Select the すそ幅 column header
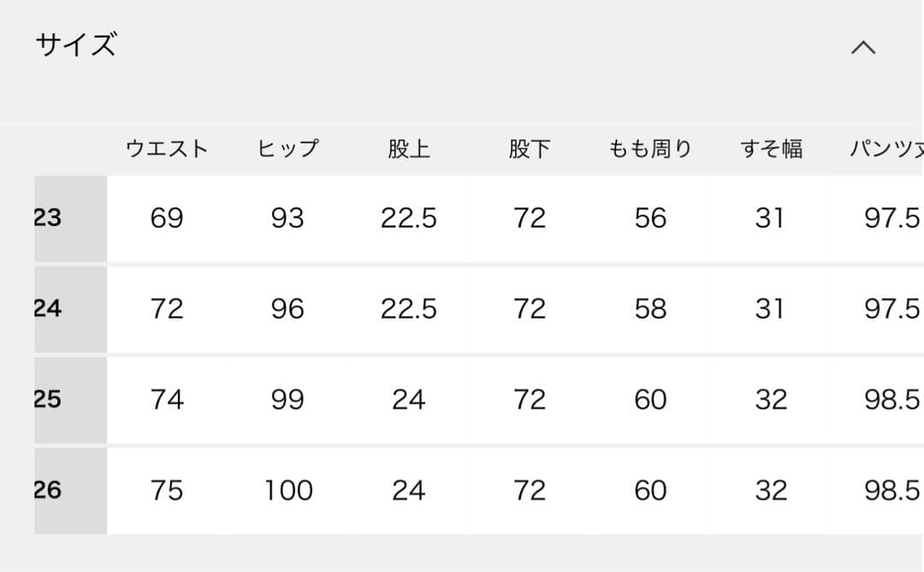Viewport: 924px width, 572px height. tap(770, 149)
